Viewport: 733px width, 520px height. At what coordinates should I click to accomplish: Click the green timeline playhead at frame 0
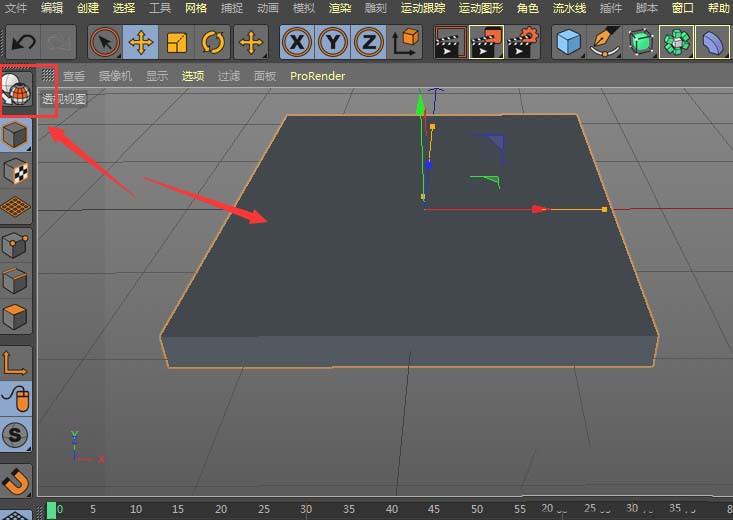(51, 510)
